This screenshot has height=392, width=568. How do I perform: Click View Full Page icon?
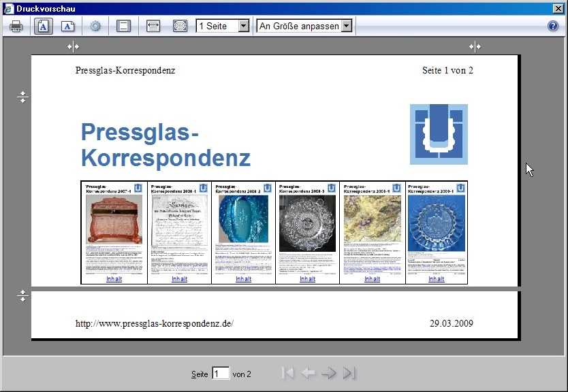click(x=180, y=26)
